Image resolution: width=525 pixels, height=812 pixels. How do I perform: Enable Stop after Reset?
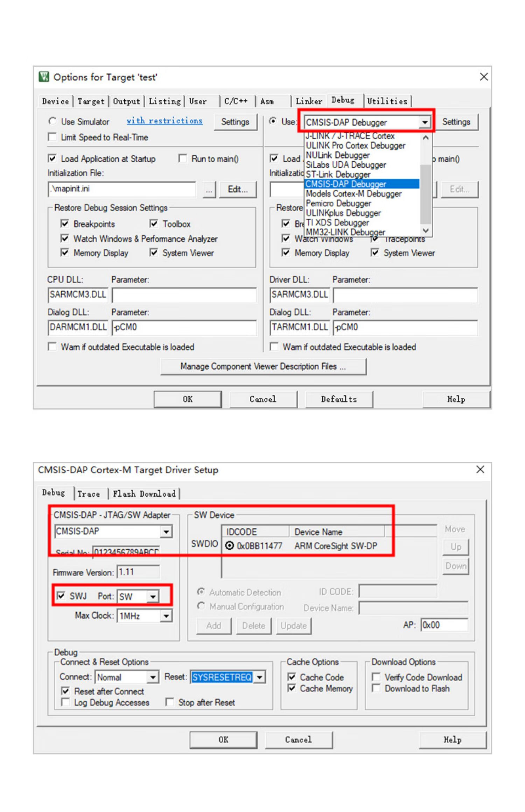(x=169, y=702)
